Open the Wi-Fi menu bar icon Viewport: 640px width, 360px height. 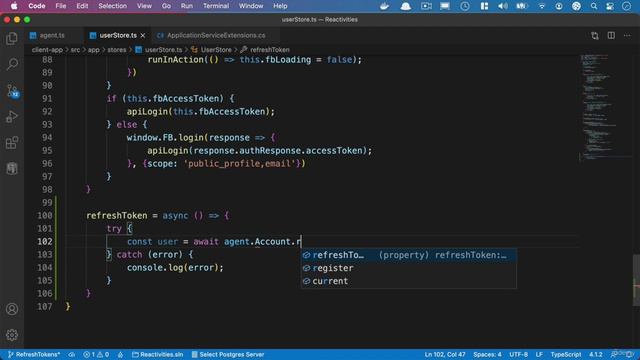click(x=542, y=6)
